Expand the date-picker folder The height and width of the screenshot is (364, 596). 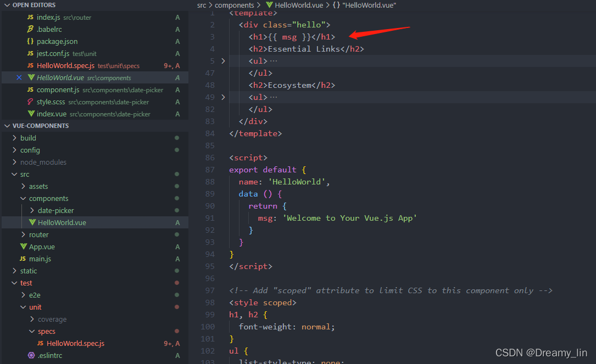coord(32,210)
